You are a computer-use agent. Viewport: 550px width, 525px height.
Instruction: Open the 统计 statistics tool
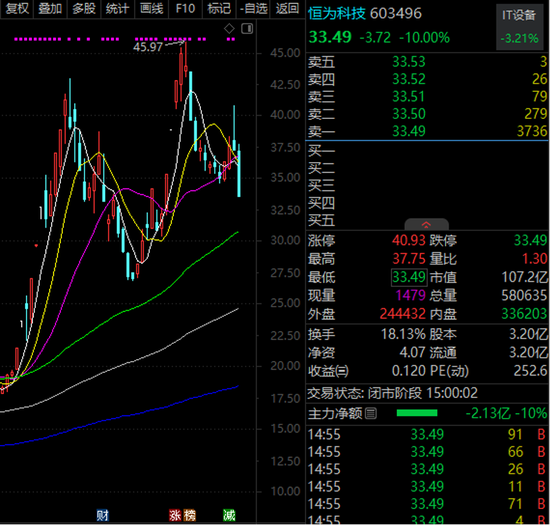tap(118, 8)
